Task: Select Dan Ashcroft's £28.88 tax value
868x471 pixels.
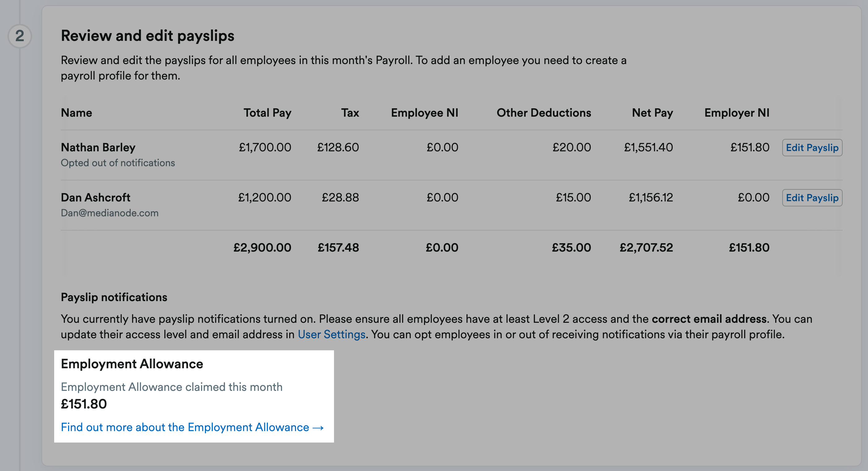Action: pos(340,198)
